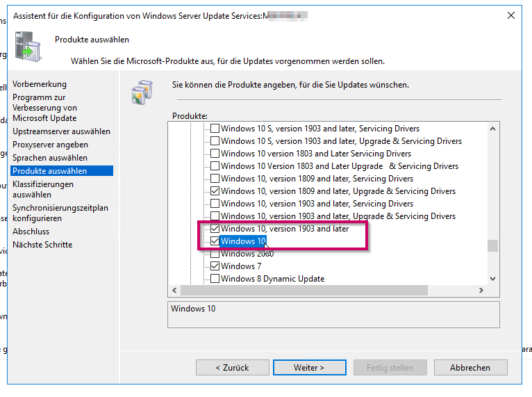Check Windows 10 S version 1903 Servicing Drivers

215,129
